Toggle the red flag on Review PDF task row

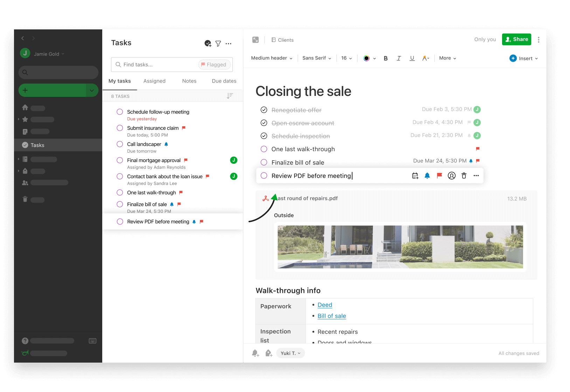[439, 176]
